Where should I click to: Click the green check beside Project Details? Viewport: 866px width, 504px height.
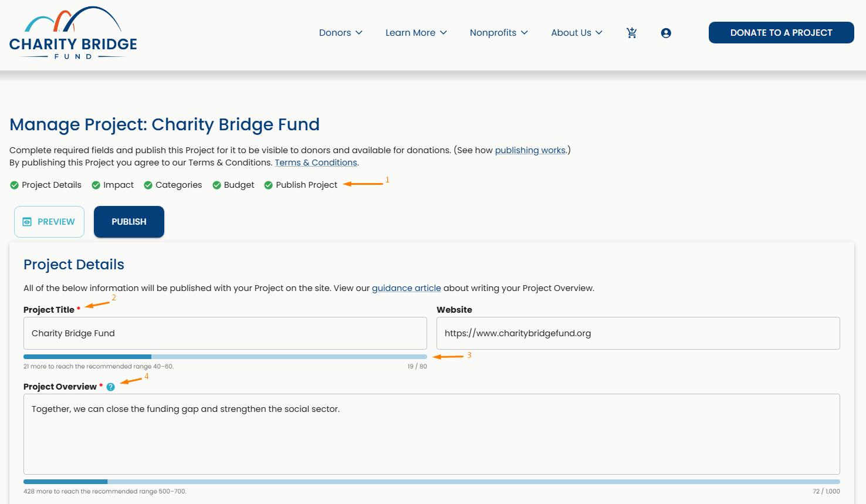pyautogui.click(x=14, y=185)
